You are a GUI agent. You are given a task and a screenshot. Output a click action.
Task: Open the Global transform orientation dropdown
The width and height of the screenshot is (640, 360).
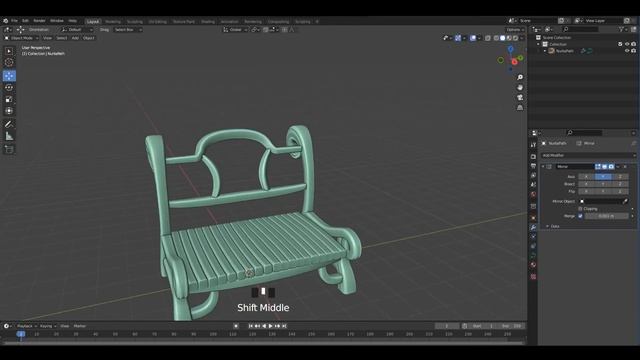coord(236,30)
